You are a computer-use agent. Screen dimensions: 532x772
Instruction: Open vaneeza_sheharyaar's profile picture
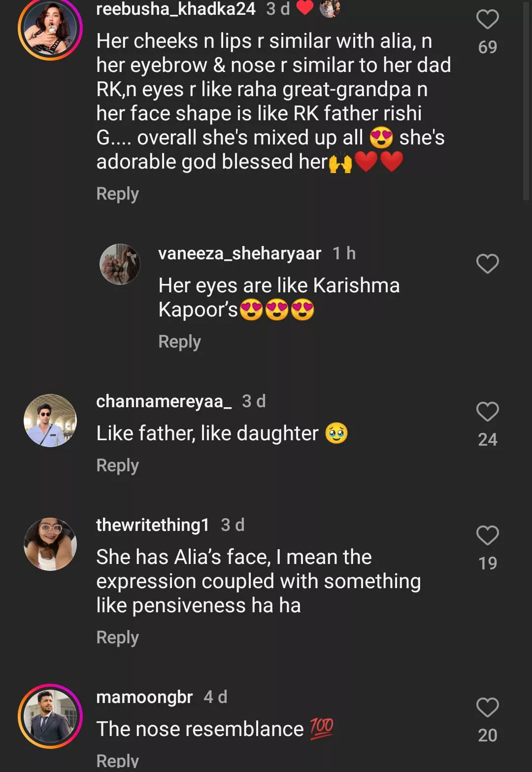click(120, 264)
